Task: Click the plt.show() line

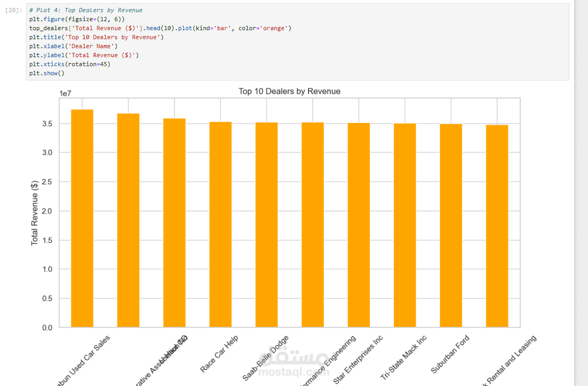Action: pos(47,73)
